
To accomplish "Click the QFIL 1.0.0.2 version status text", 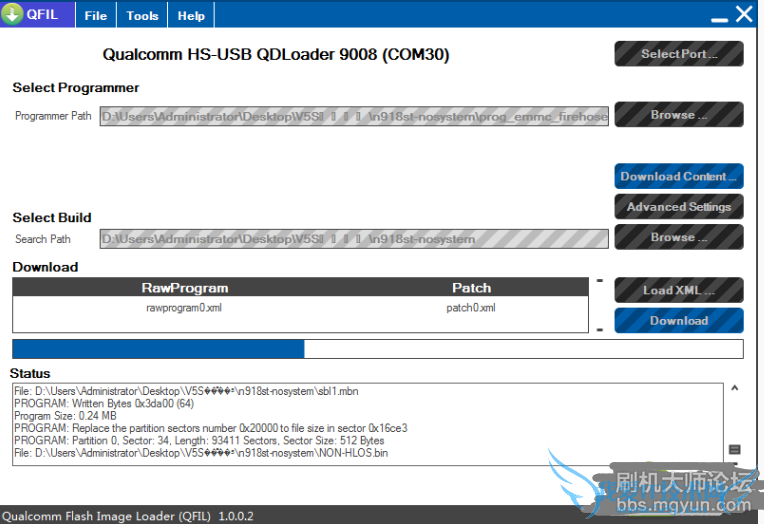I will [x=128, y=516].
